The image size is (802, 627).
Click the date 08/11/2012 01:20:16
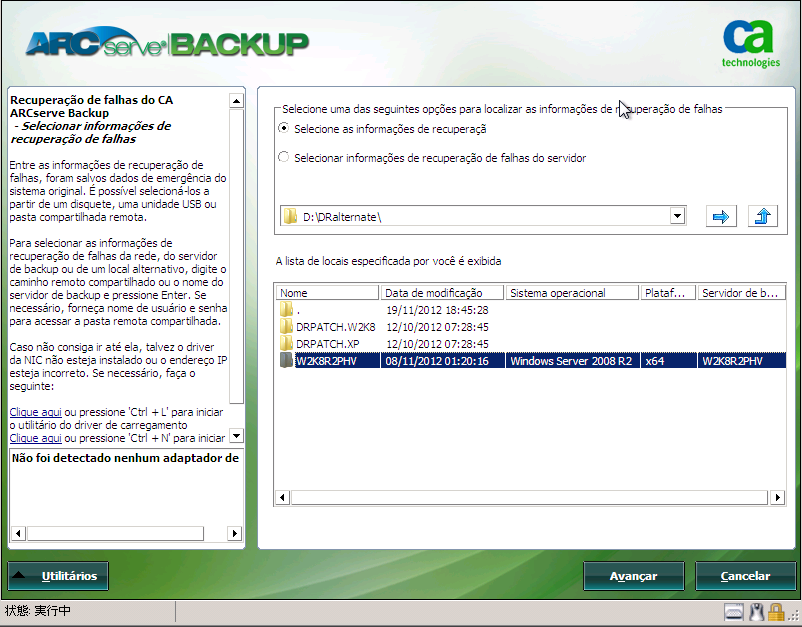[x=437, y=361]
